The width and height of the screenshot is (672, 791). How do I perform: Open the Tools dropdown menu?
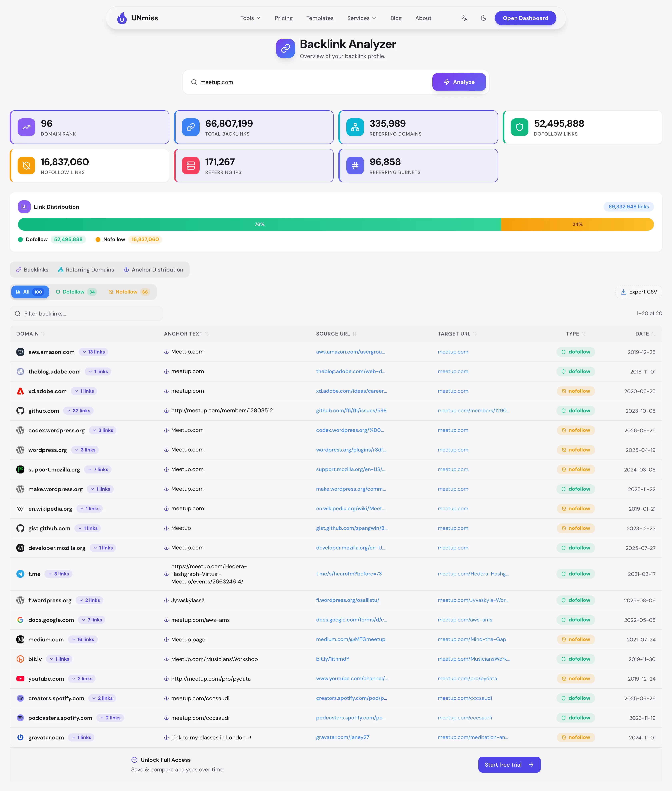[x=250, y=18]
